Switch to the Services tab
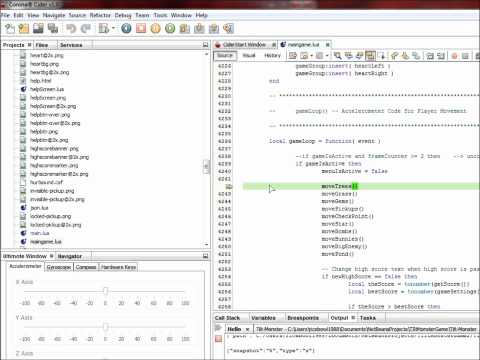Screen dimensions: 480x360 point(71,45)
